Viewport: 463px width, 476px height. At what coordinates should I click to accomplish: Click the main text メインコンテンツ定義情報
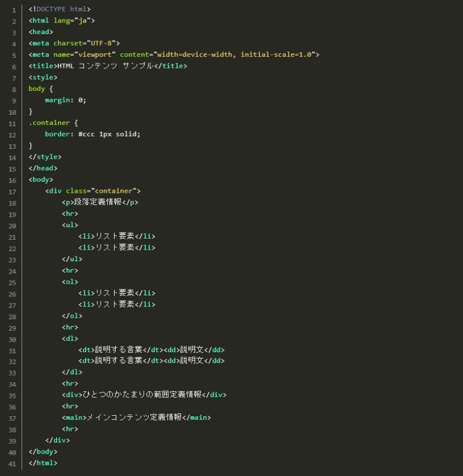point(134,418)
